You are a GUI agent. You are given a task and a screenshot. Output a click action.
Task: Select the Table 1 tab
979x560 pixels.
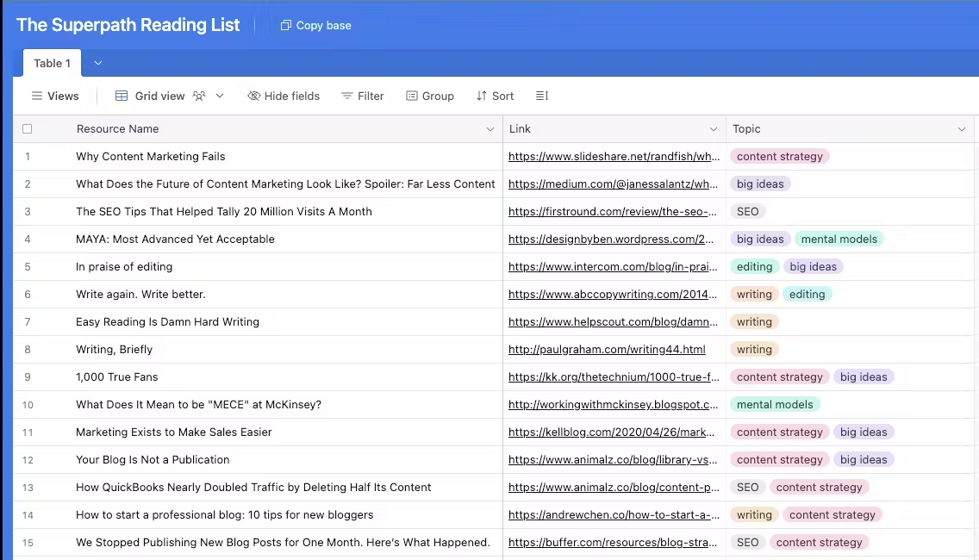coord(53,63)
